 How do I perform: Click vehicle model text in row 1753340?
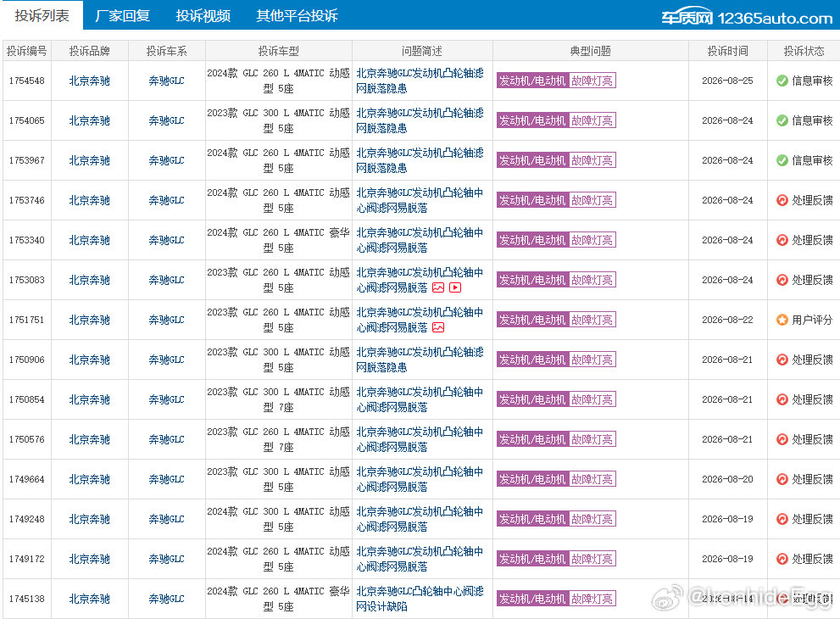click(279, 240)
